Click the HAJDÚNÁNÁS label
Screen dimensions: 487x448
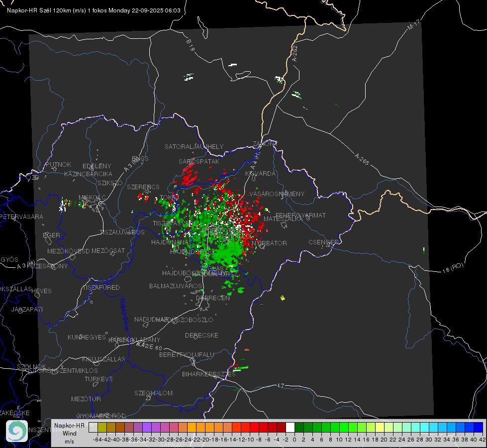(x=172, y=242)
